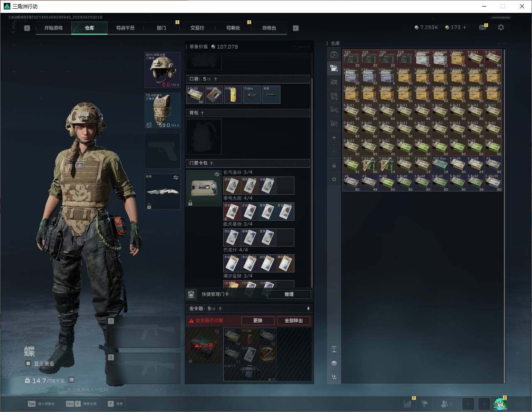Click the 快捷管理门卡 card icon
Screen dimensions: 532x412
(x=191, y=294)
